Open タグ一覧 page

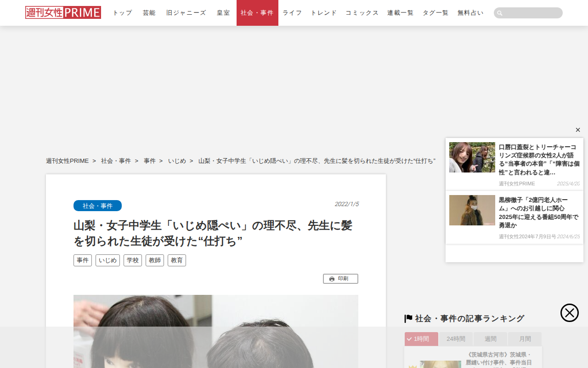[435, 13]
